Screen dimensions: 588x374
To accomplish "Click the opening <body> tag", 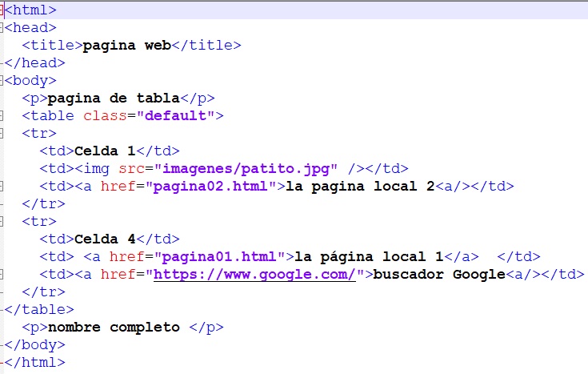I will [30, 80].
